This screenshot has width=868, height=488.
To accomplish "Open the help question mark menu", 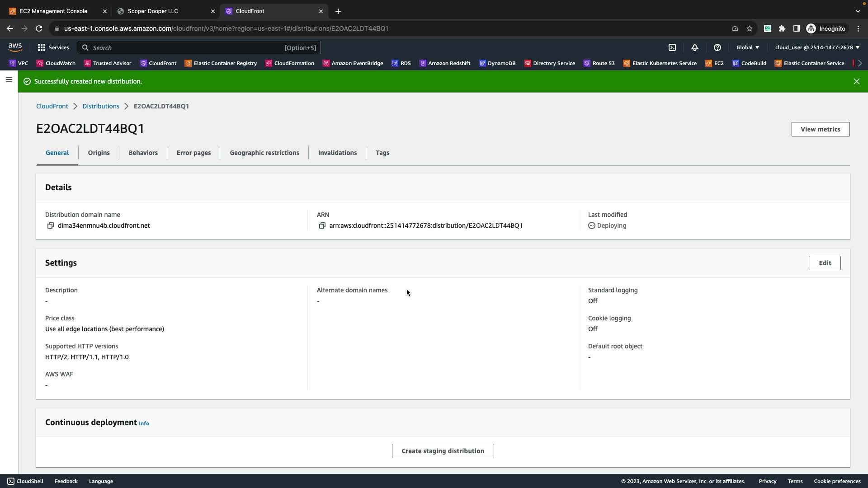I will coord(717,47).
